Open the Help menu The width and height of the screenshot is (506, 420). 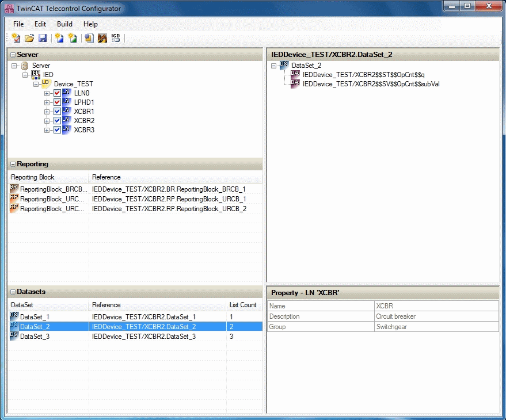coord(90,24)
